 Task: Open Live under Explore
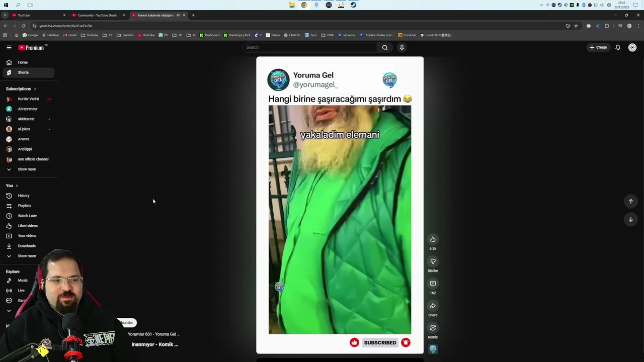(21, 291)
